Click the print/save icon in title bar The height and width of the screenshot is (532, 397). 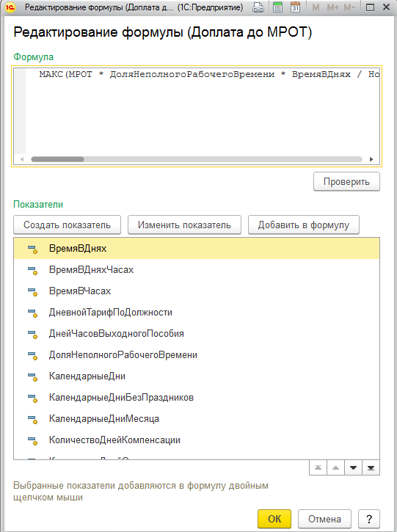point(258,7)
